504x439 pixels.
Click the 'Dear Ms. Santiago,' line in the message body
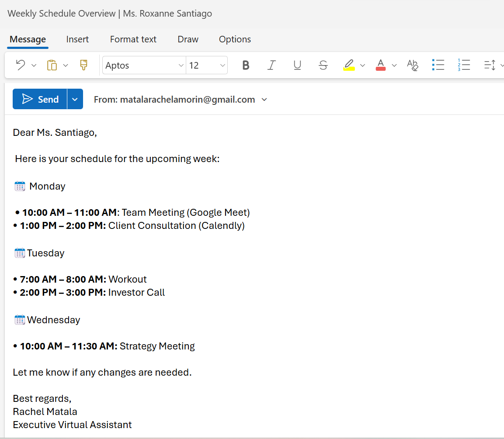(55, 132)
